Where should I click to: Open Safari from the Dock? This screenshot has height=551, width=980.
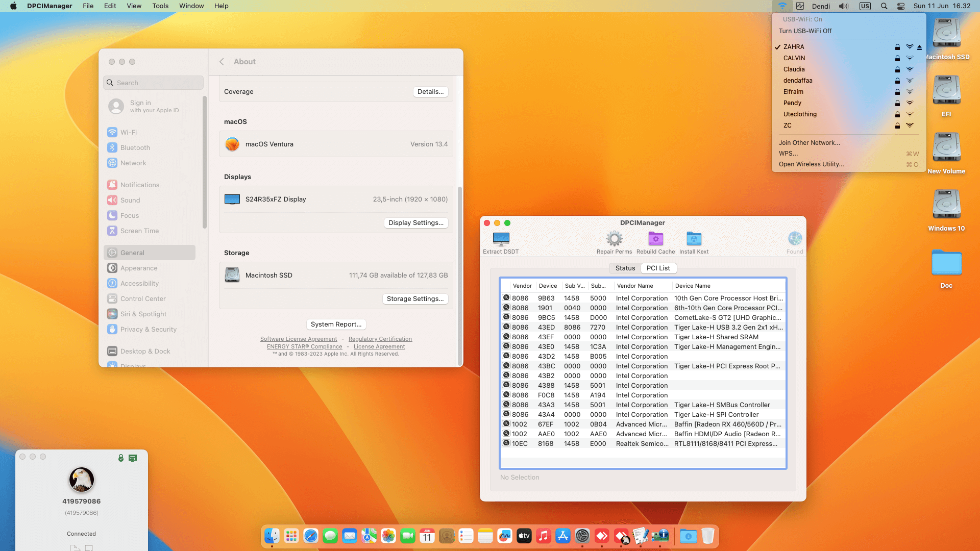311,536
